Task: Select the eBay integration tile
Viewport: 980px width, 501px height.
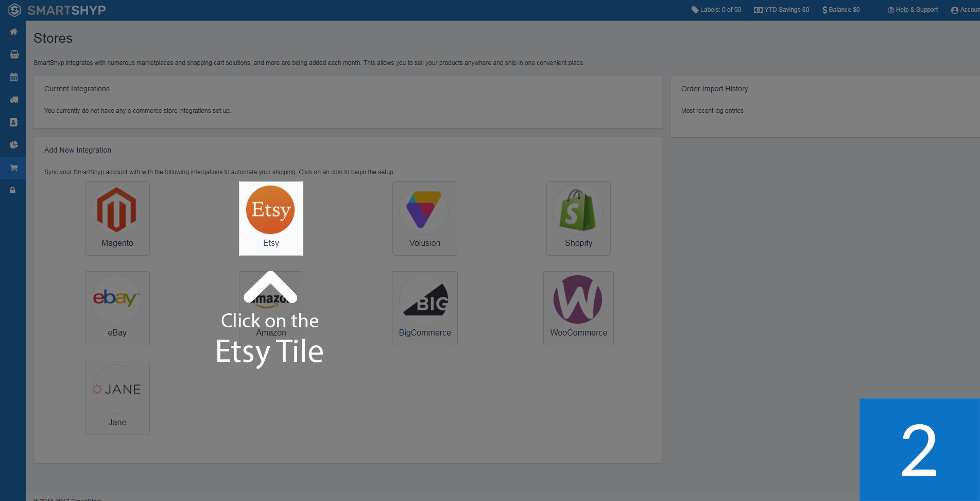Action: click(117, 308)
